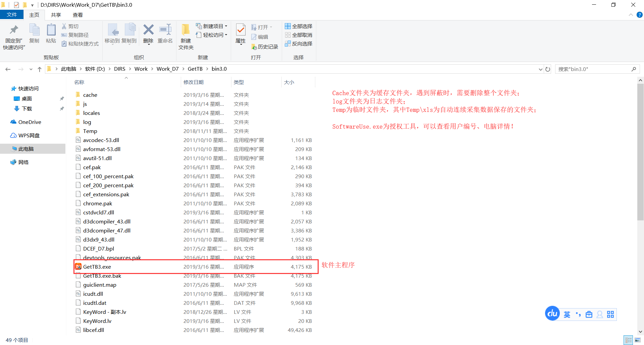Expand the New Item (新建项目) dropdown
644x345 pixels.
(226, 26)
